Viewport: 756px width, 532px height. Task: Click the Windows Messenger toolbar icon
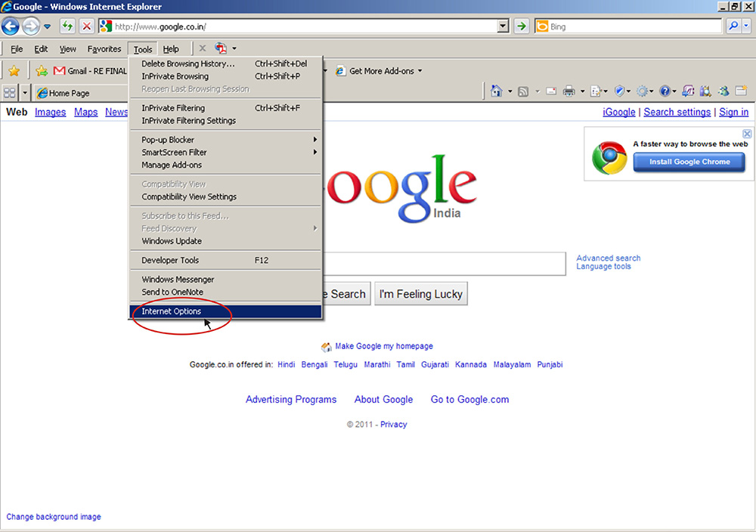pyautogui.click(x=723, y=91)
